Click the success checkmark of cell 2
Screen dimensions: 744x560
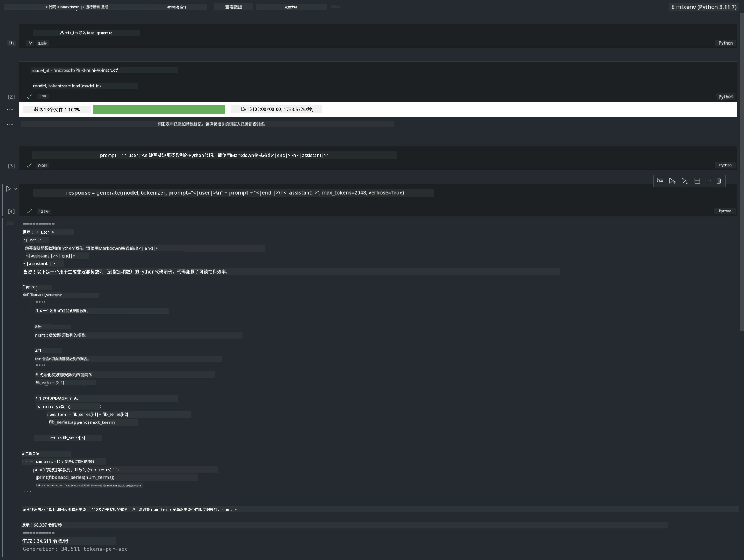[29, 97]
